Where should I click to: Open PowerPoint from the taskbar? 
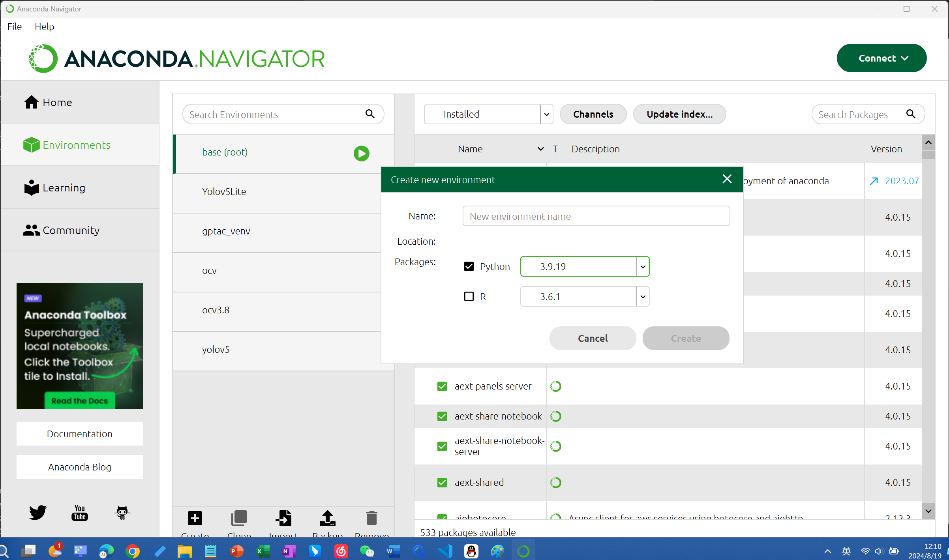(x=237, y=551)
